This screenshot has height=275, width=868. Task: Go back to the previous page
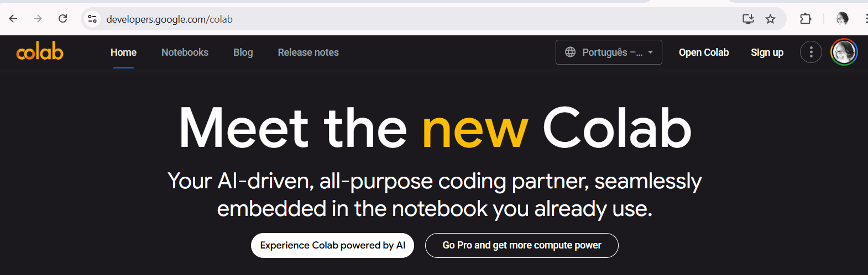13,19
